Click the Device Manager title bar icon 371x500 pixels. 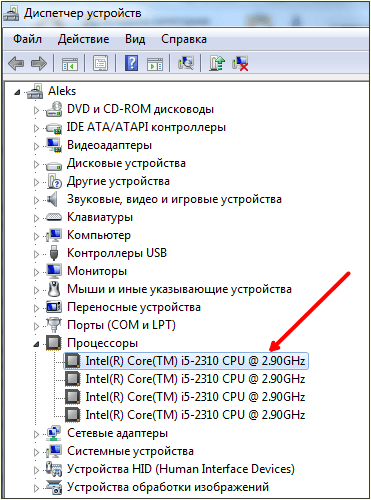pyautogui.click(x=11, y=14)
